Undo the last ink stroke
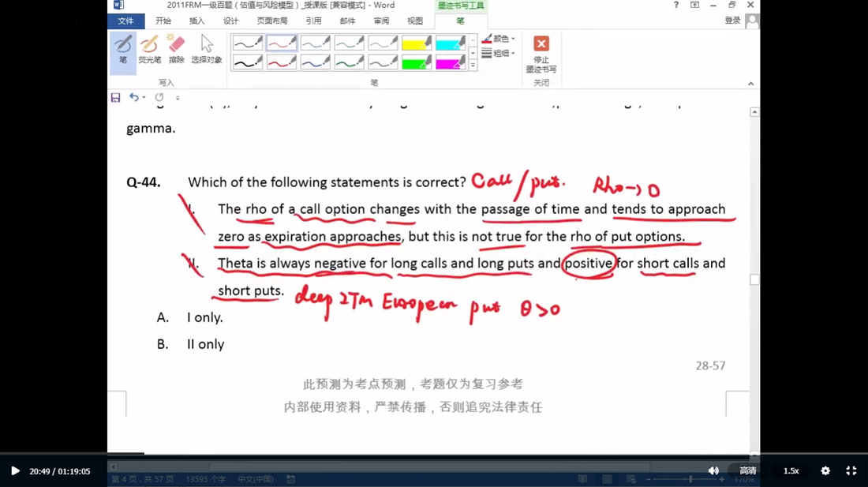This screenshot has width=868, height=487. pyautogui.click(x=134, y=98)
